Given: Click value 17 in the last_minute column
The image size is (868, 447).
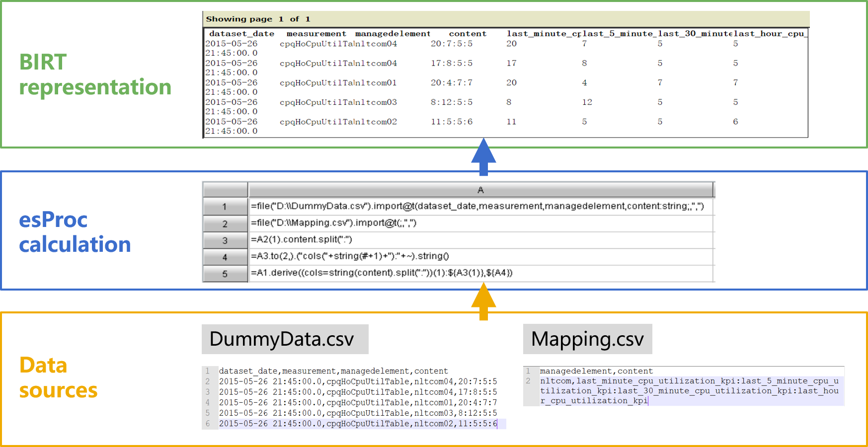Looking at the screenshot, I should (511, 63).
